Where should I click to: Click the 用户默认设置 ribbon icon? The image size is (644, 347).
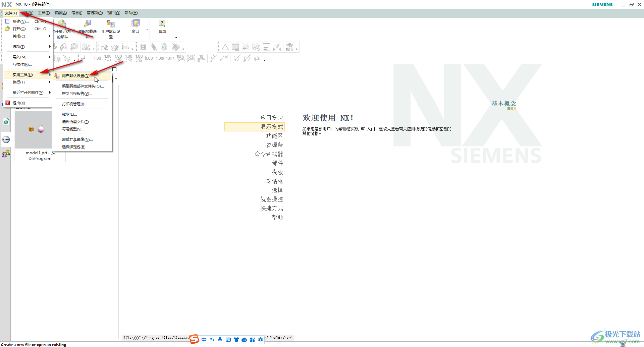click(111, 24)
